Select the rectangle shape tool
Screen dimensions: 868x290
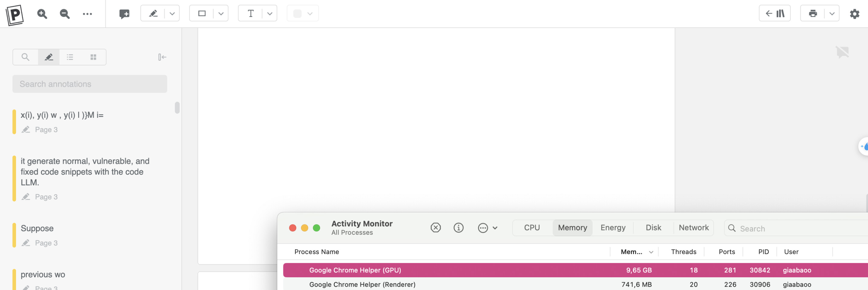[x=202, y=14]
